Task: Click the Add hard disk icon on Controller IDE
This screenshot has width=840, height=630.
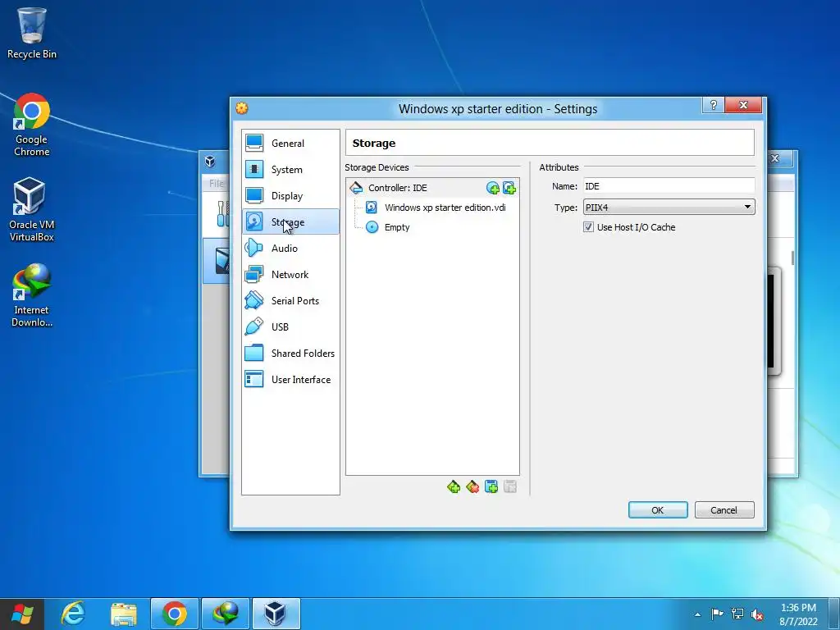Action: coord(509,188)
